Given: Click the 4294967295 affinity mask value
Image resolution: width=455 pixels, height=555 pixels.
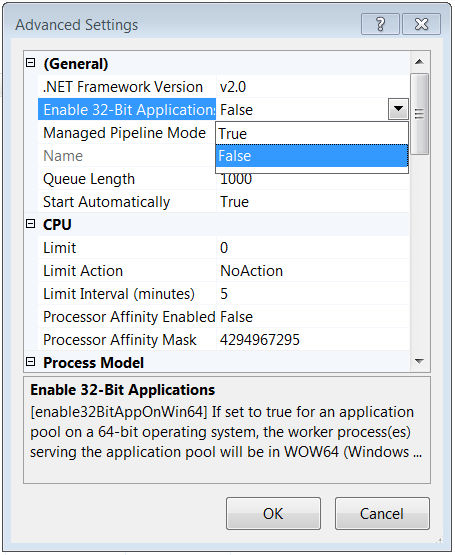Looking at the screenshot, I should pos(312,340).
